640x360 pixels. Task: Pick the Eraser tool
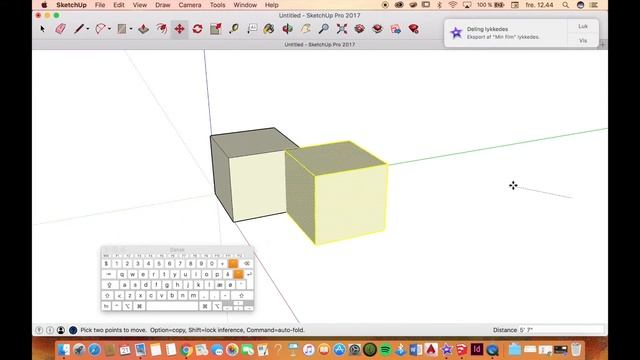coord(60,29)
